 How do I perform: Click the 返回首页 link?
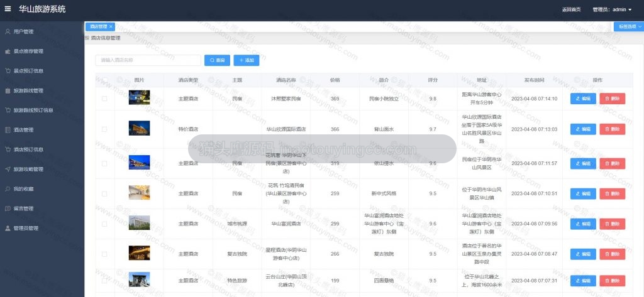tap(571, 9)
